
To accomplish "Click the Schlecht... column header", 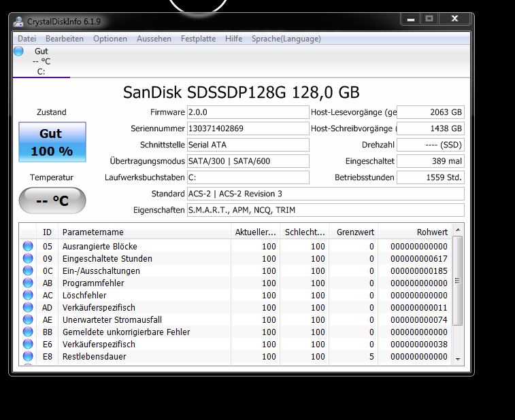I will point(305,232).
